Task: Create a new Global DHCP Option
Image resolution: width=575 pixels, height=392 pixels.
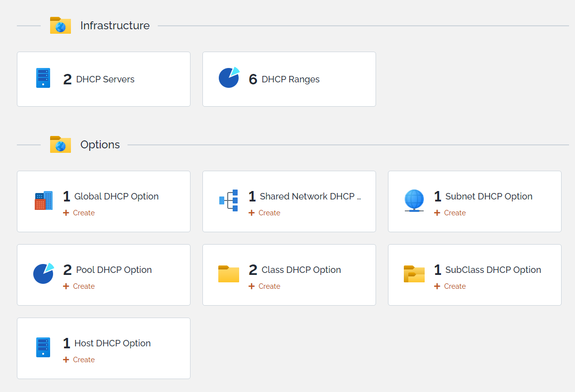Action: tap(79, 213)
